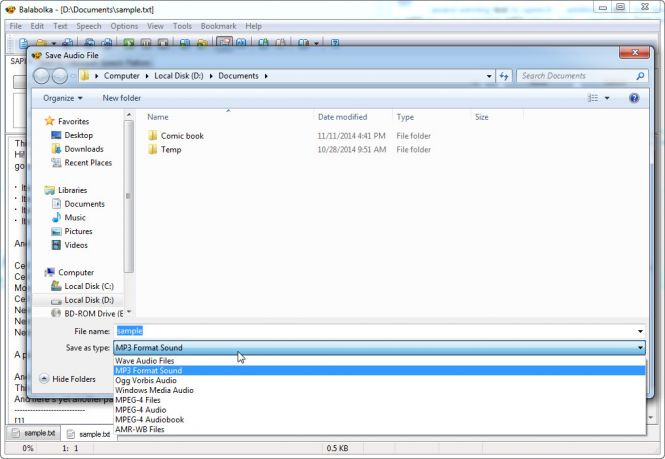
Task: Open the Speech menu in Balabolka
Action: 89,26
